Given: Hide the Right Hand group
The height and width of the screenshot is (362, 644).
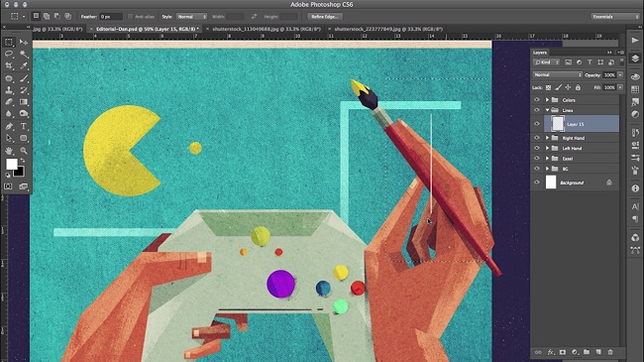Looking at the screenshot, I should click(x=537, y=138).
